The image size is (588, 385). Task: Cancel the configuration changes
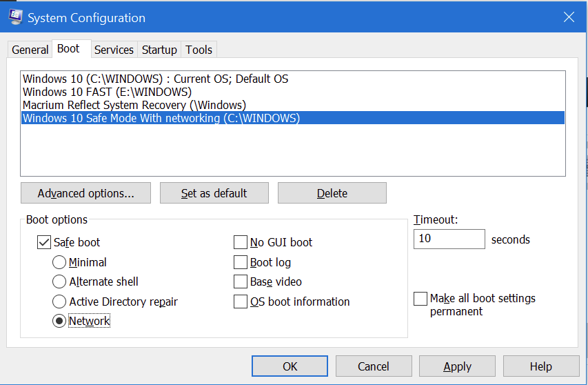point(374,366)
